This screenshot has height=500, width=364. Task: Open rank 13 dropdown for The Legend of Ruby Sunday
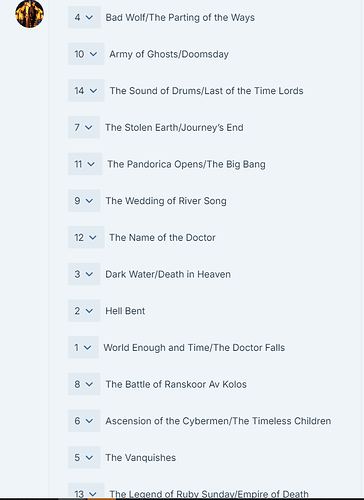click(86, 491)
